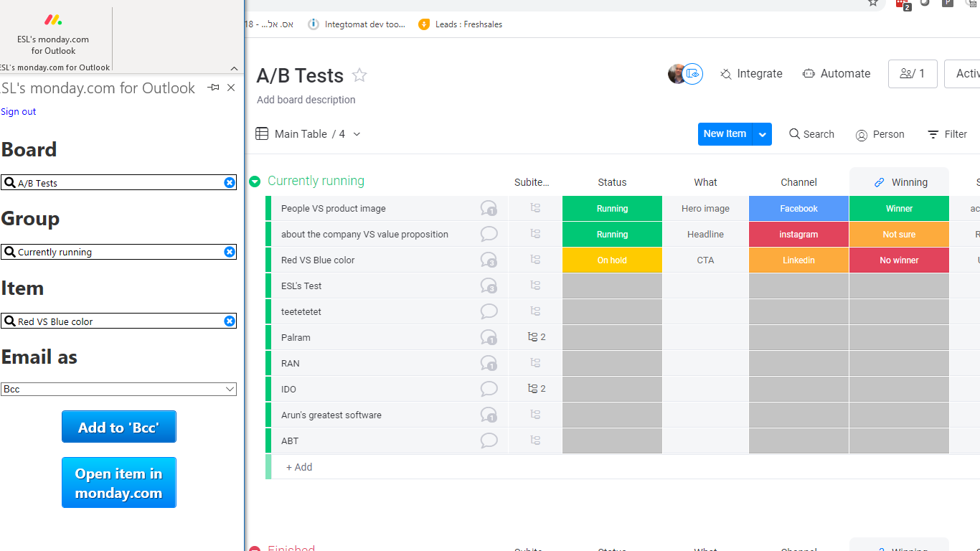
Task: Star the A/B Tests board as favorite
Action: click(359, 75)
